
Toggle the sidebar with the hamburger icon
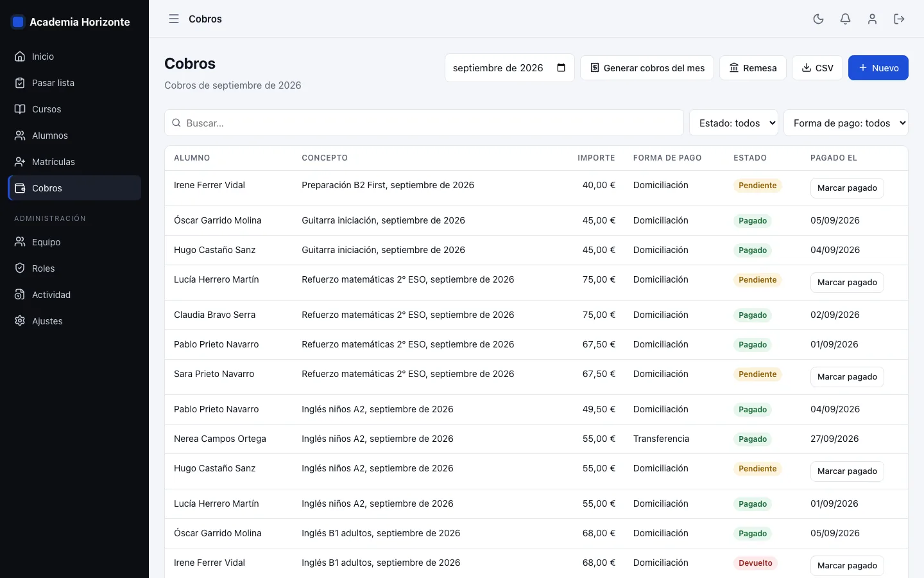pyautogui.click(x=174, y=19)
